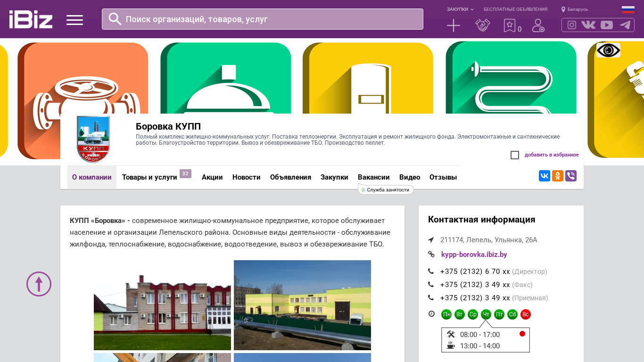Open the Instagram icon in header
The image size is (644, 362).
point(571,25)
